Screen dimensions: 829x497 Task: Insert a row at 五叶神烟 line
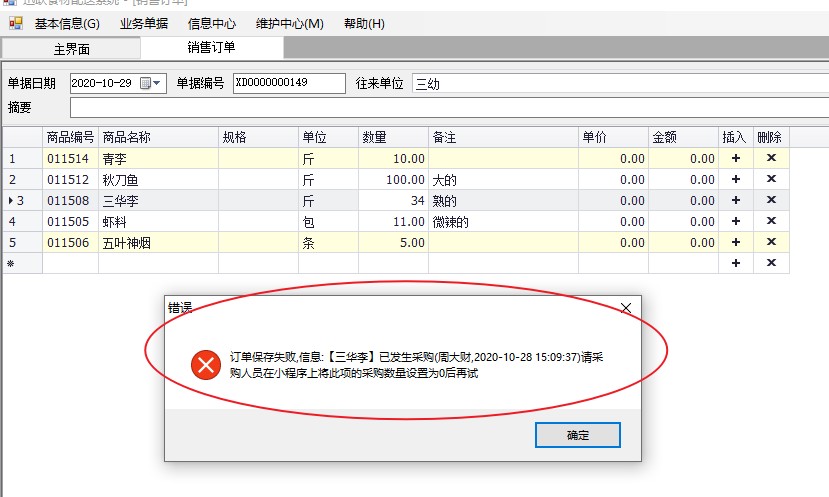735,242
